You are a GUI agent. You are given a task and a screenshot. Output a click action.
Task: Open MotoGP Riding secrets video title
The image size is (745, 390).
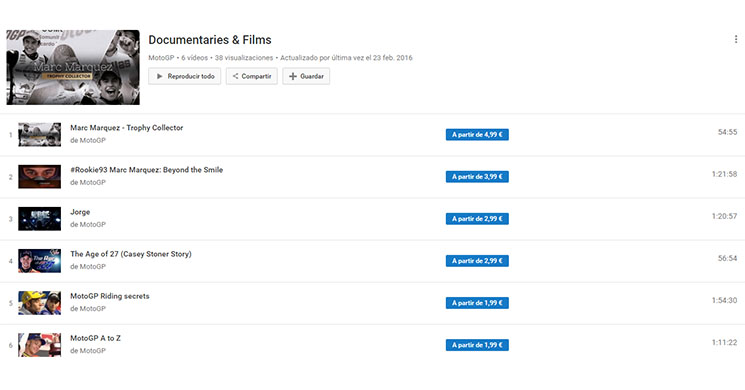110,296
